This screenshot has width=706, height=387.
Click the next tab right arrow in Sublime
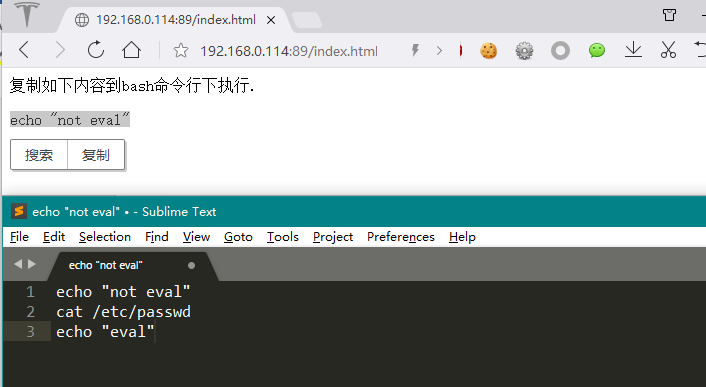pyautogui.click(x=32, y=264)
